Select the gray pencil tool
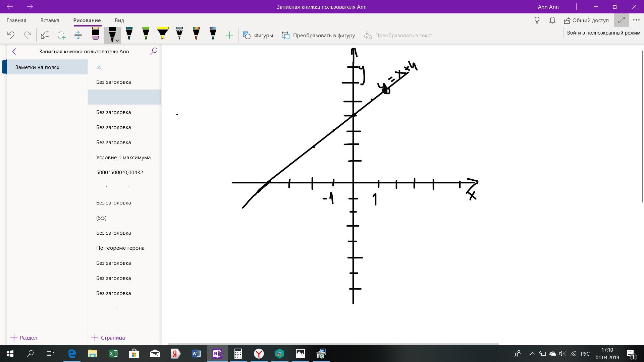 [x=179, y=34]
